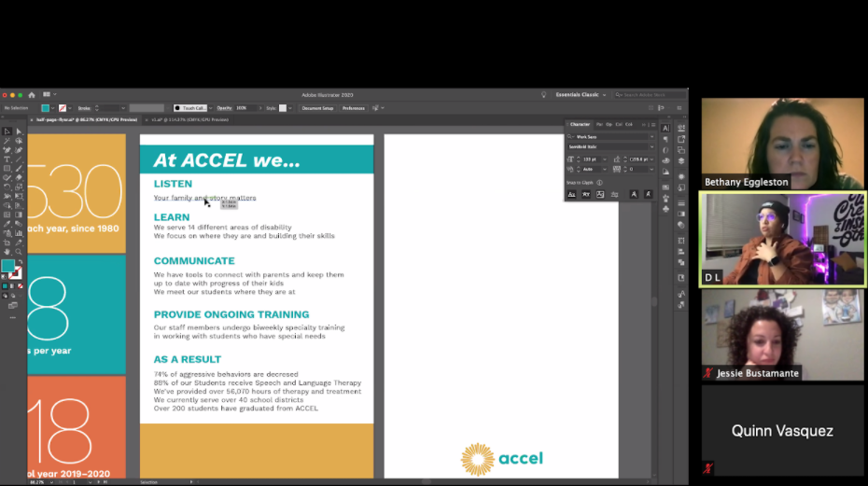This screenshot has height=486, width=868.
Task: Select the Direct Selection tool
Action: (20, 132)
